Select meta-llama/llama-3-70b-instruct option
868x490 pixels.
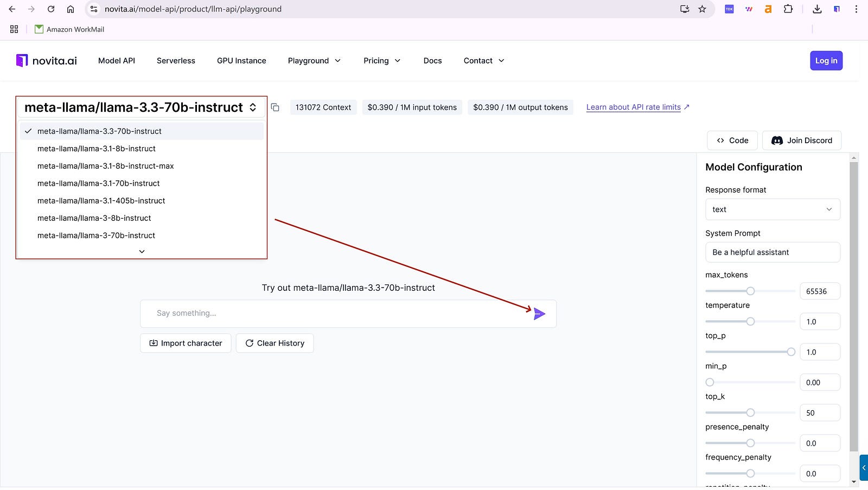pos(142,236)
